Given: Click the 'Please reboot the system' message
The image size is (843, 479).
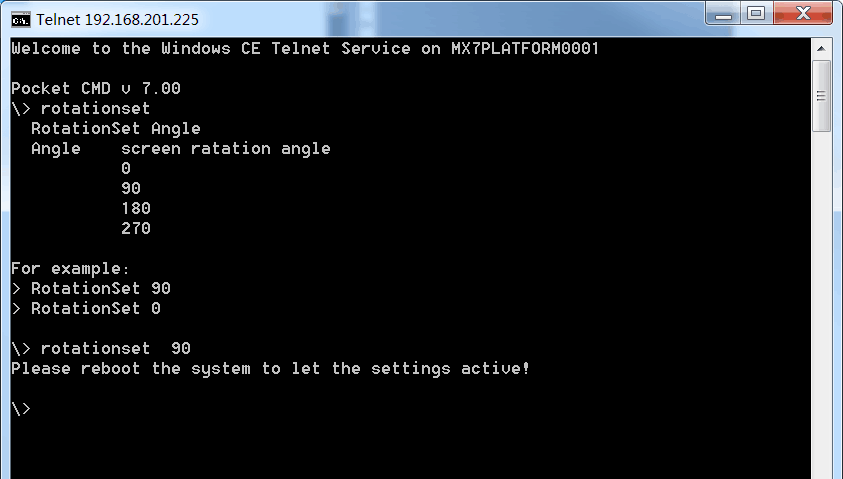Looking at the screenshot, I should [270, 369].
